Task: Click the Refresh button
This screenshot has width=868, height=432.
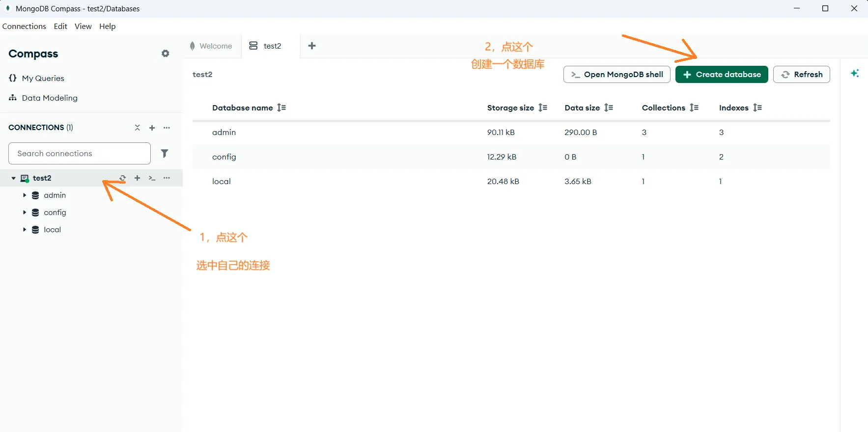Action: 802,75
